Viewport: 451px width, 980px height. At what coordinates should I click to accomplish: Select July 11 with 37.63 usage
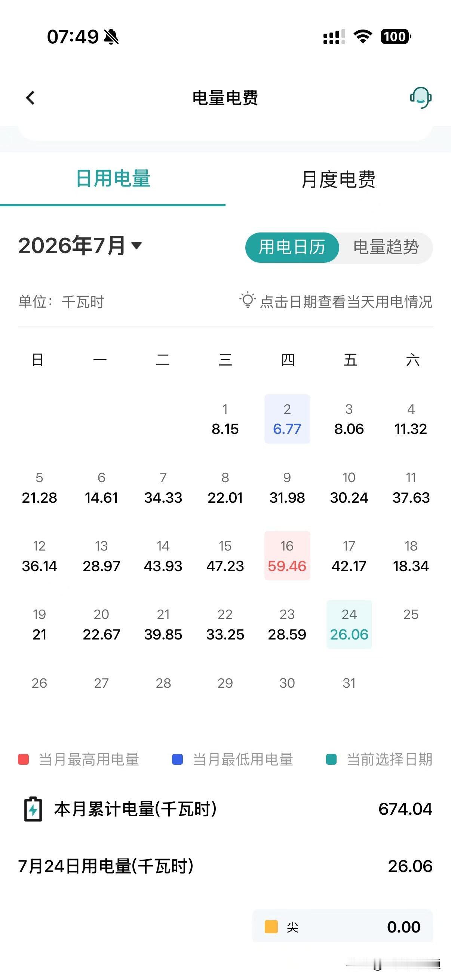pos(411,487)
